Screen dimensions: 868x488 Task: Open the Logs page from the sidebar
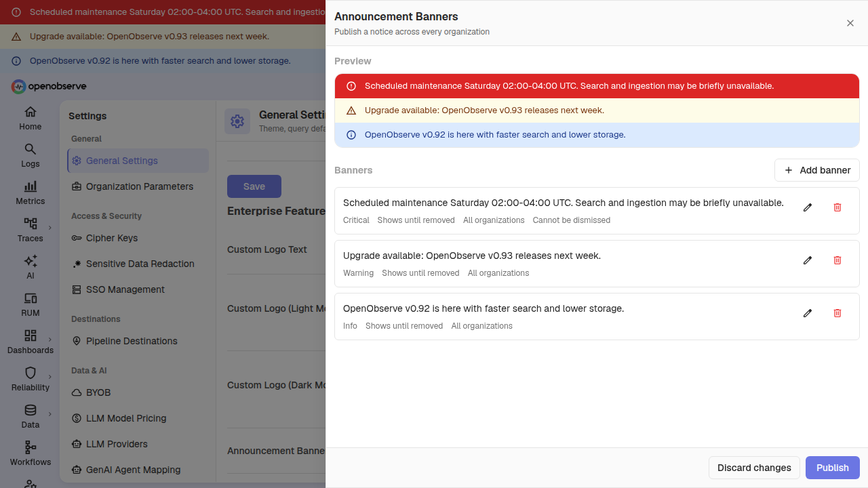(x=30, y=155)
